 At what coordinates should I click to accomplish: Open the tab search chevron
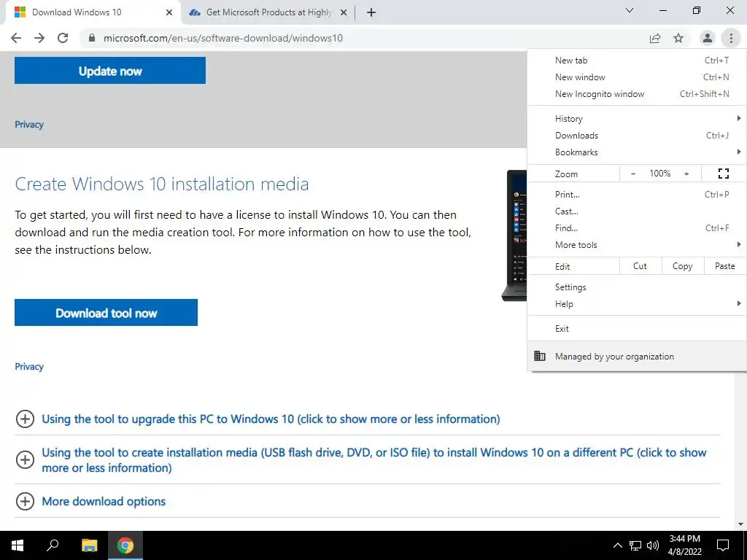point(630,10)
